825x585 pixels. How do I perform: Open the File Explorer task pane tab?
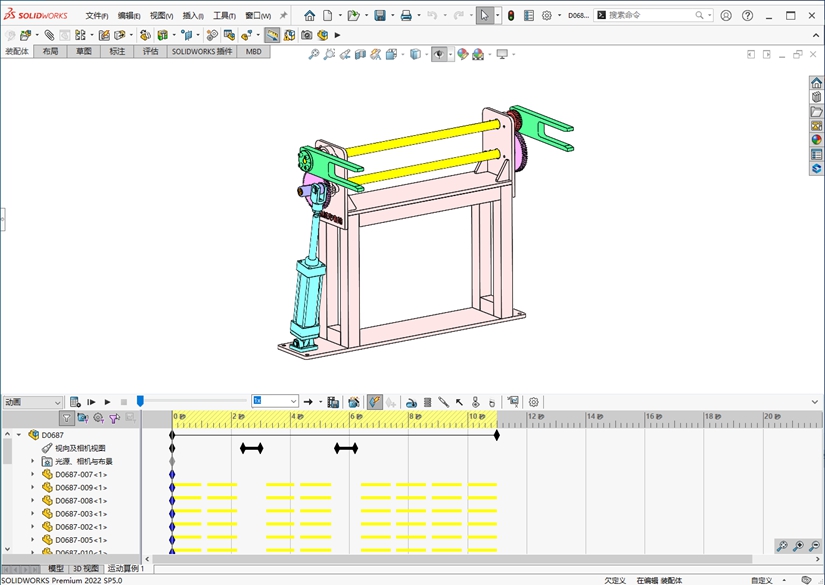816,112
